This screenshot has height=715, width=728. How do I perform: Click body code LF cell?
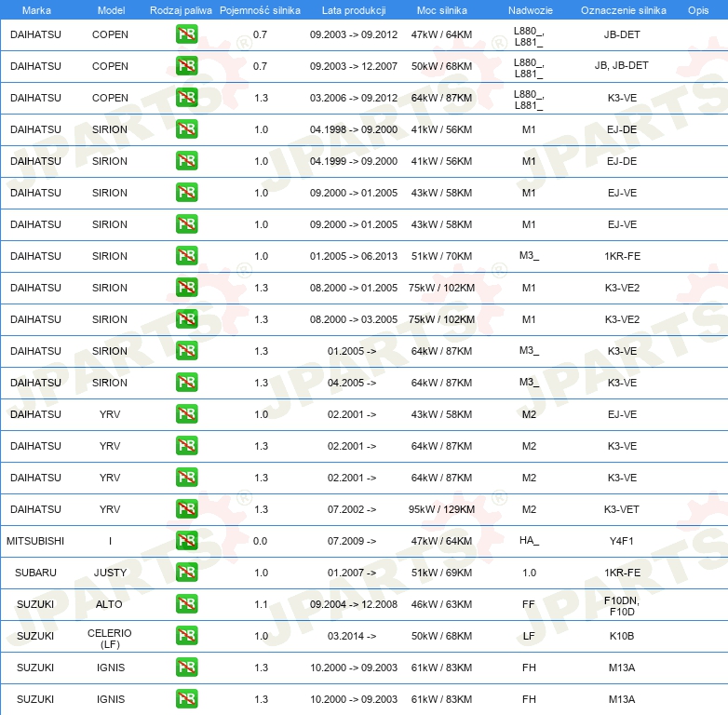coord(529,636)
